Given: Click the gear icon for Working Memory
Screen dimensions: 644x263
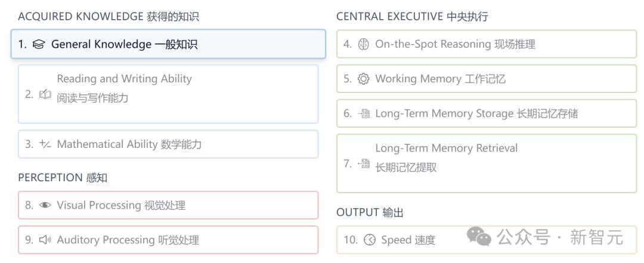Looking at the screenshot, I should 364,79.
